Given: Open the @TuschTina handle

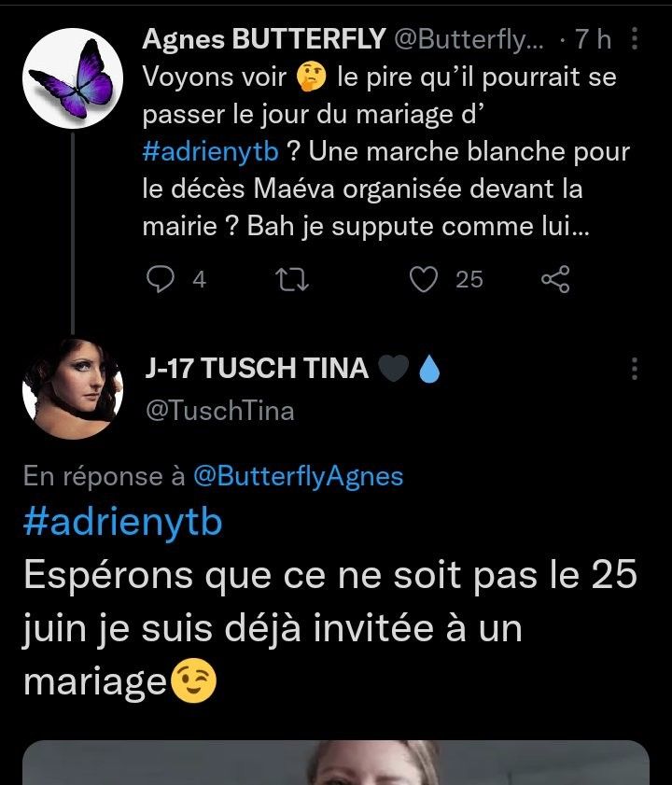Looking at the screenshot, I should point(218,410).
